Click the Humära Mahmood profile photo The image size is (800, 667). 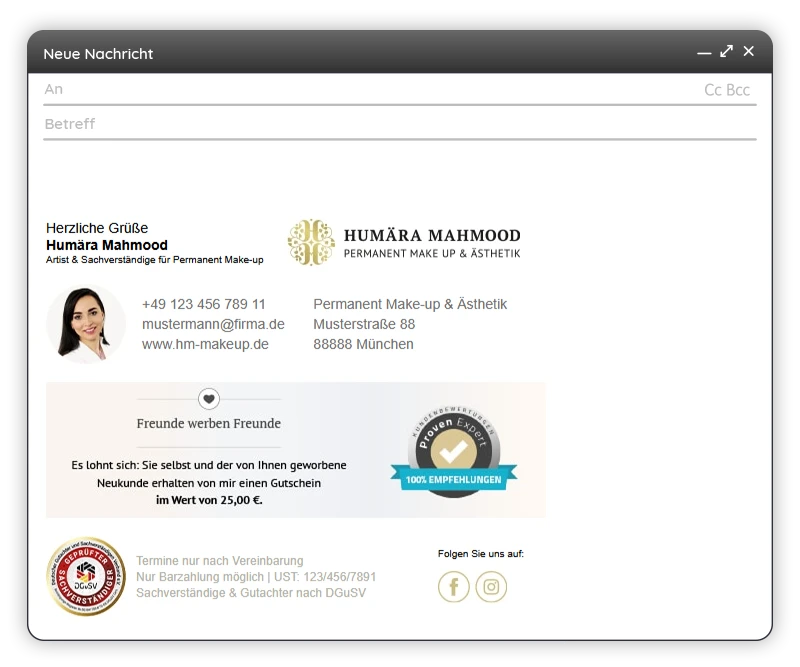[x=85, y=323]
